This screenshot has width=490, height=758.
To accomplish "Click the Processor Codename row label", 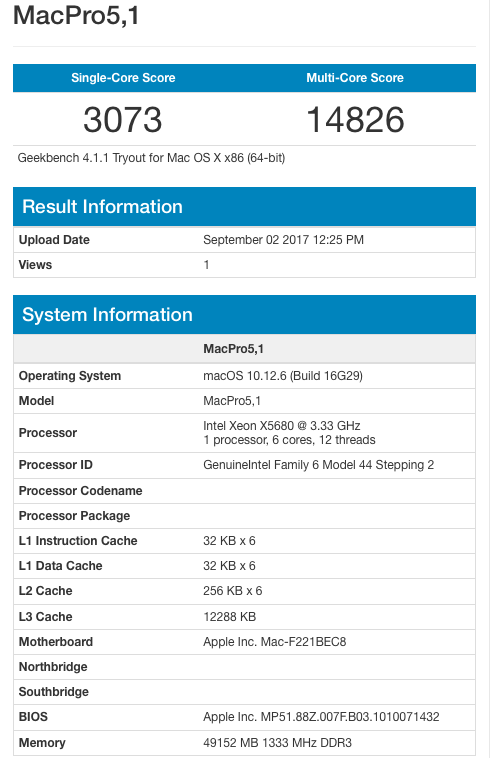I will point(81,491).
